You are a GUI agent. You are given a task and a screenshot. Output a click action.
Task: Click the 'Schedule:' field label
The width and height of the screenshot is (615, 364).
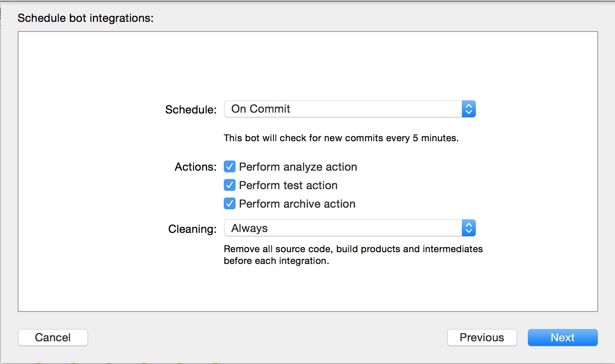click(x=191, y=110)
